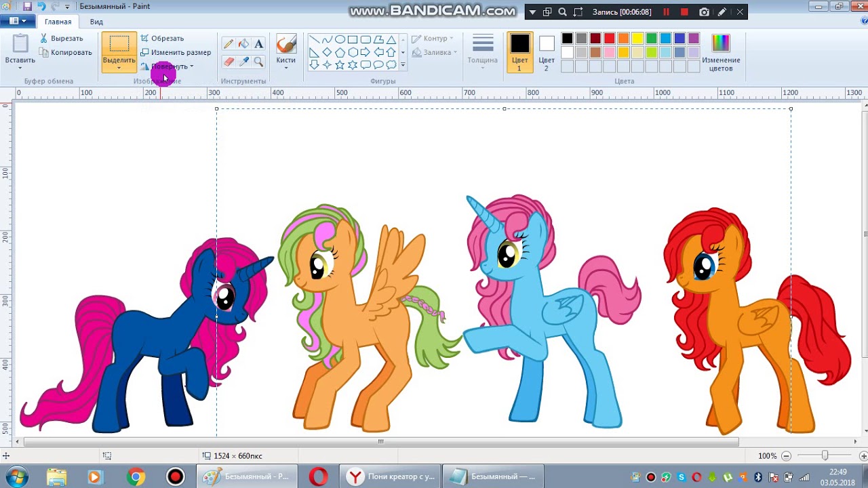The height and width of the screenshot is (488, 868).
Task: Open the Выделить selection options dropdown
Action: click(119, 64)
